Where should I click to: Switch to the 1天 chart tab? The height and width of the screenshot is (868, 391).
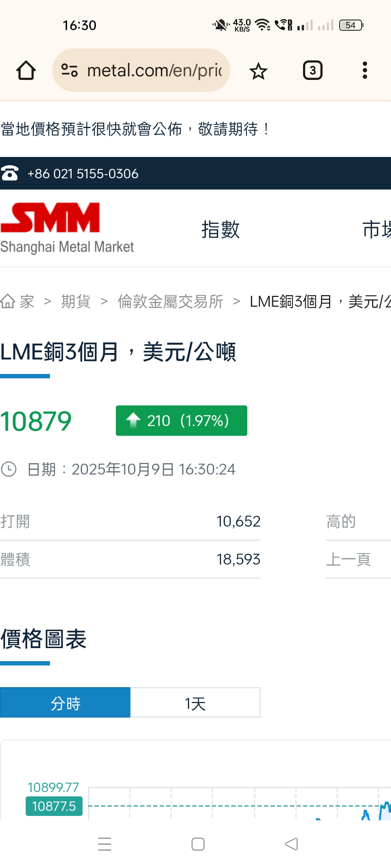pos(195,702)
